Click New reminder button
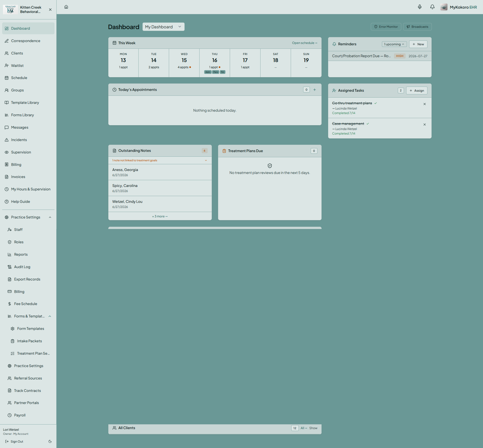483x448 pixels. pyautogui.click(x=418, y=44)
